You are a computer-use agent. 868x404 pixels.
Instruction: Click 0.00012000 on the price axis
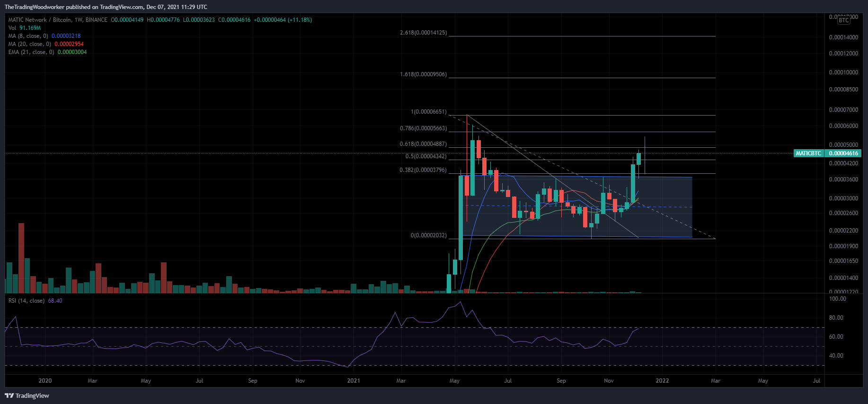tap(843, 54)
